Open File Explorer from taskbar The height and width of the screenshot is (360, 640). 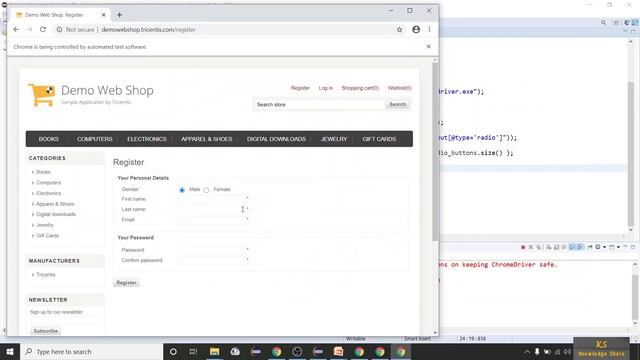click(214, 351)
